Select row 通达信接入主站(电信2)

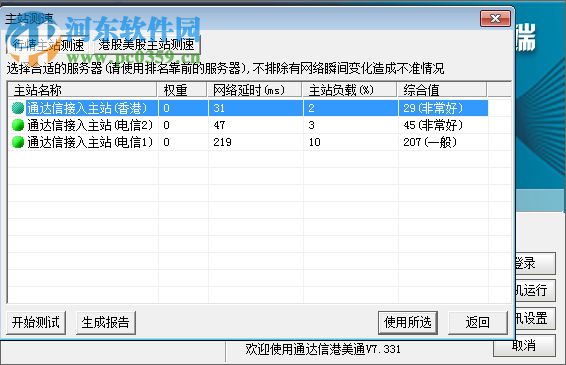click(248, 125)
